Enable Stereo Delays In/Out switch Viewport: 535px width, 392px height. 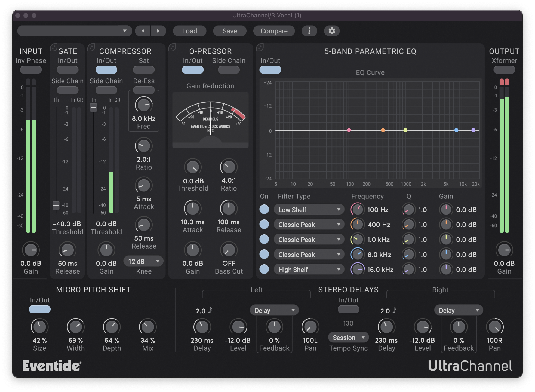(348, 309)
